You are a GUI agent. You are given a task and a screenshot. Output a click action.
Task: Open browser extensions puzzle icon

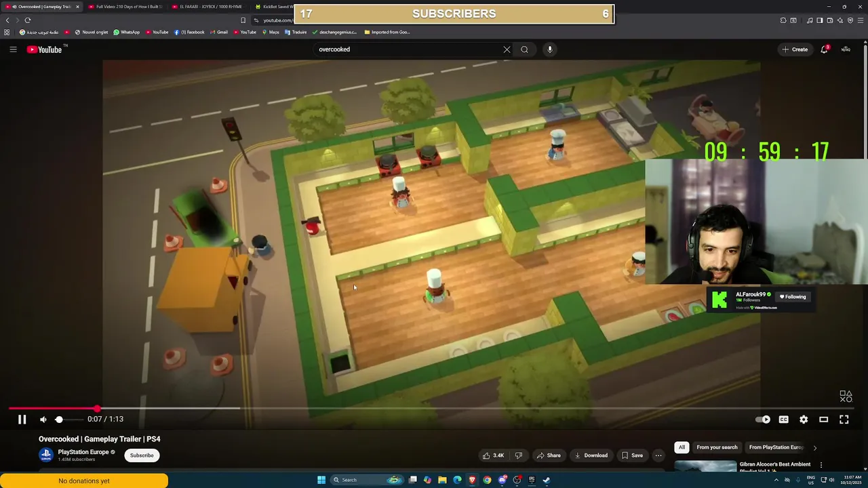[x=783, y=20]
